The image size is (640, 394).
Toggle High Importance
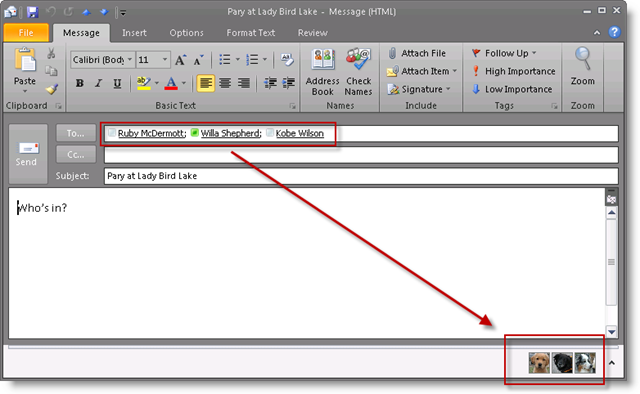click(513, 71)
